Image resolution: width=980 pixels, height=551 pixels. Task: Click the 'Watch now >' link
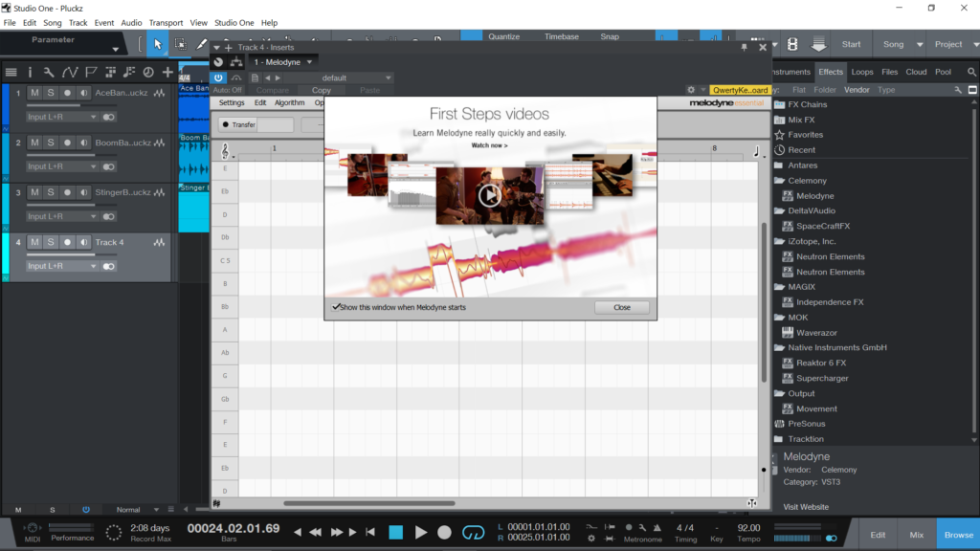coord(489,145)
